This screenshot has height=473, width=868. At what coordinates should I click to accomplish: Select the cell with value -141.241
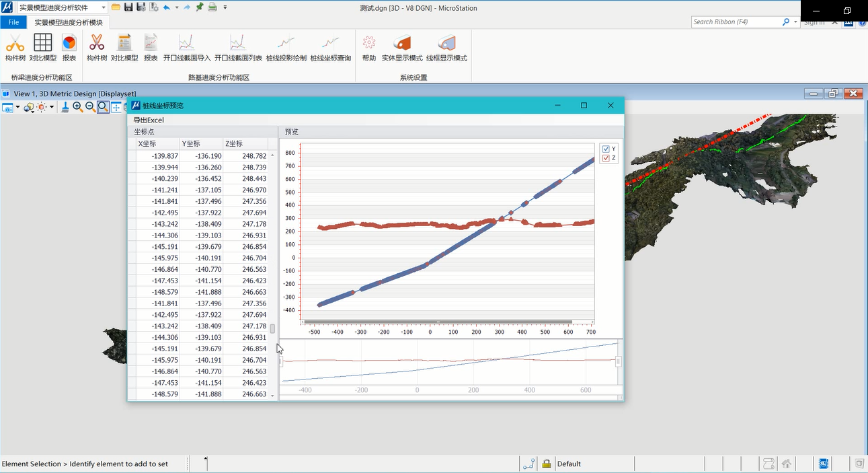click(x=157, y=190)
